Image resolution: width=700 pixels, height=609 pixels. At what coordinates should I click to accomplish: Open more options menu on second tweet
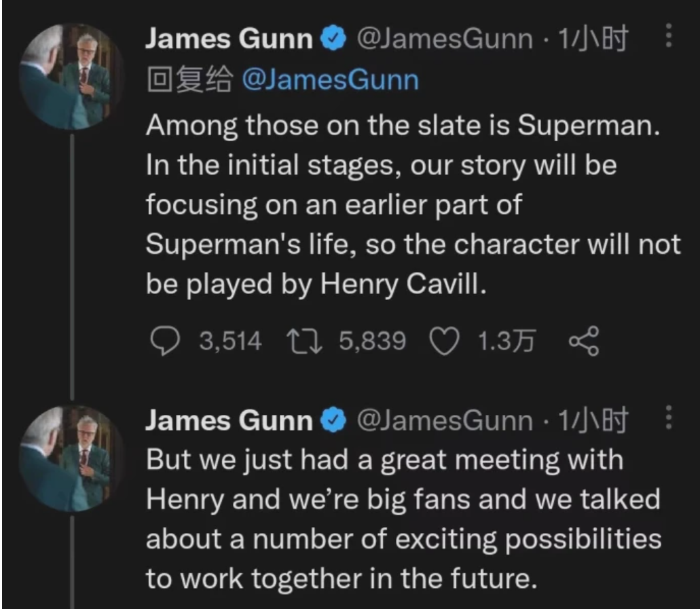coord(668,419)
